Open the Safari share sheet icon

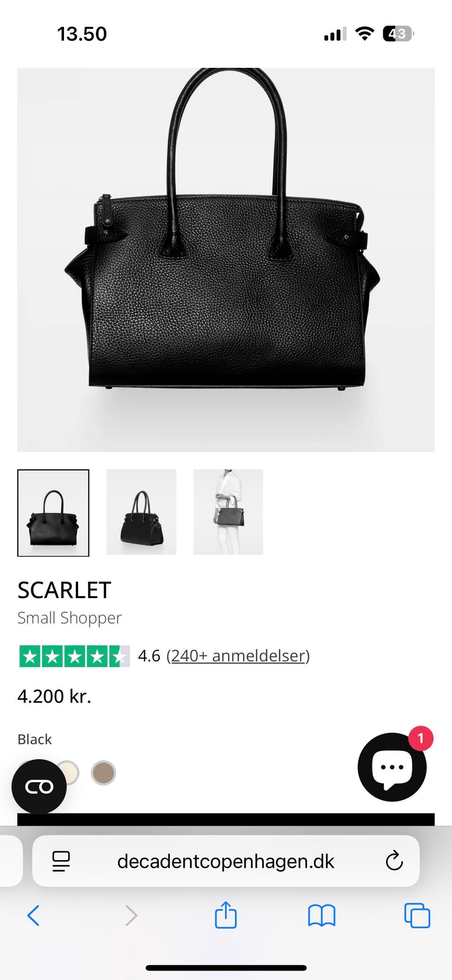click(226, 915)
